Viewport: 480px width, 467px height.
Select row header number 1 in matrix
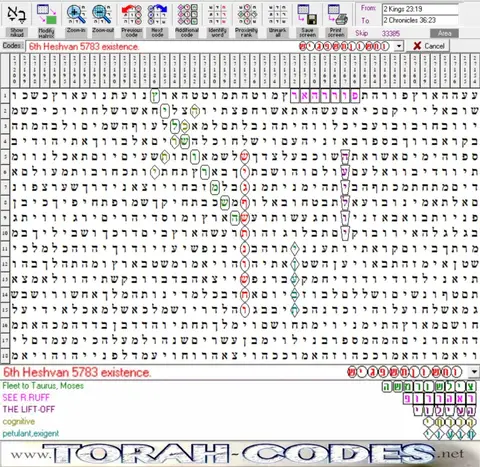tap(5, 96)
